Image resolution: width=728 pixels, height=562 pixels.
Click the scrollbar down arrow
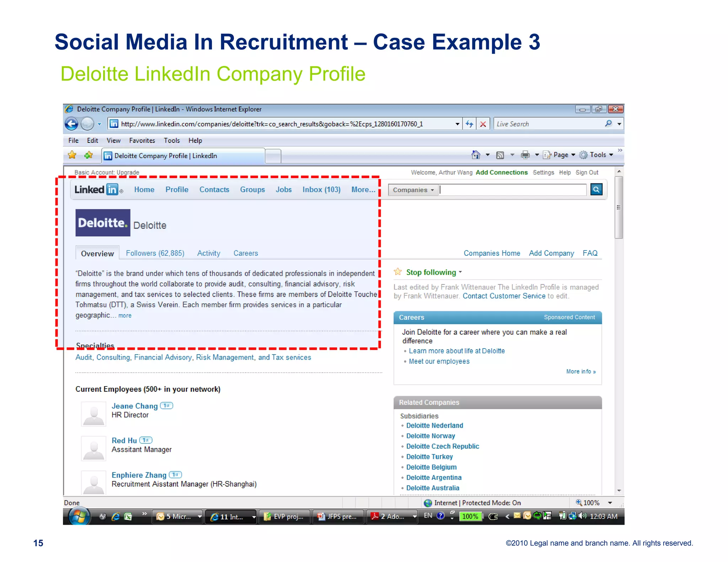click(619, 491)
